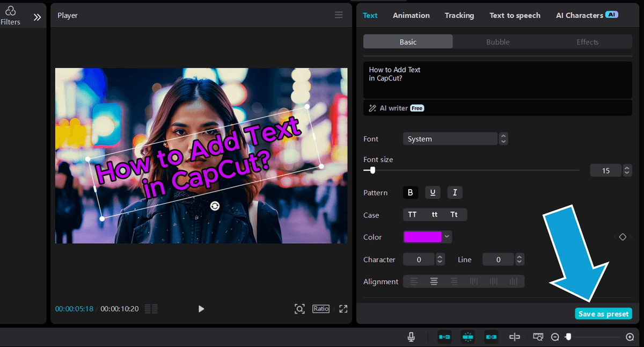644x347 pixels.
Task: Set case to all uppercase TT
Action: (x=412, y=215)
